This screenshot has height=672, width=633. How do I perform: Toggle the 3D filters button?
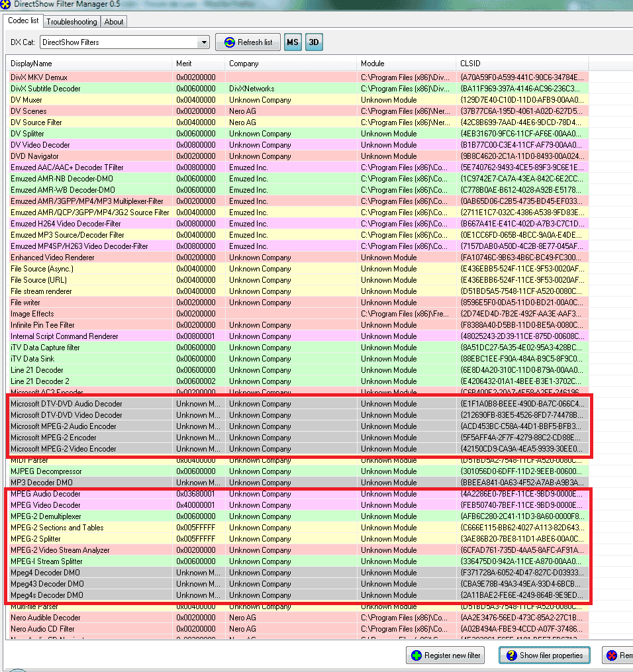314,42
